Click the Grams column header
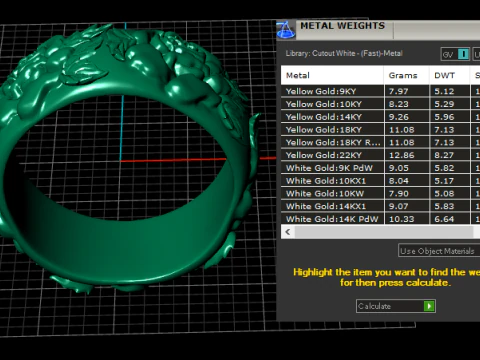This screenshot has width=480, height=360. 406,75
